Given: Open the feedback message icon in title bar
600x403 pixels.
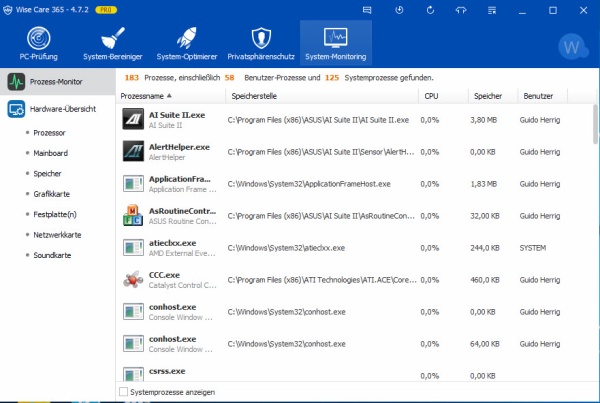Looking at the screenshot, I should click(367, 10).
